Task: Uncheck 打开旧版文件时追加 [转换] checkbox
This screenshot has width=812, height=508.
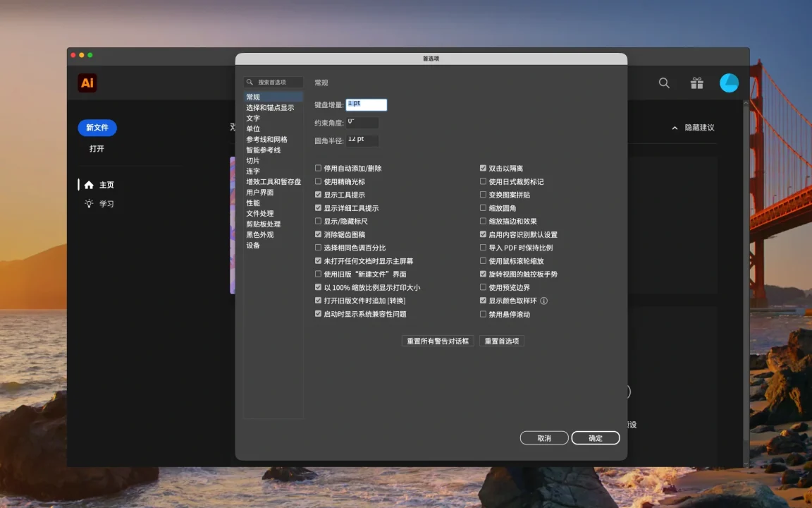Action: 318,300
